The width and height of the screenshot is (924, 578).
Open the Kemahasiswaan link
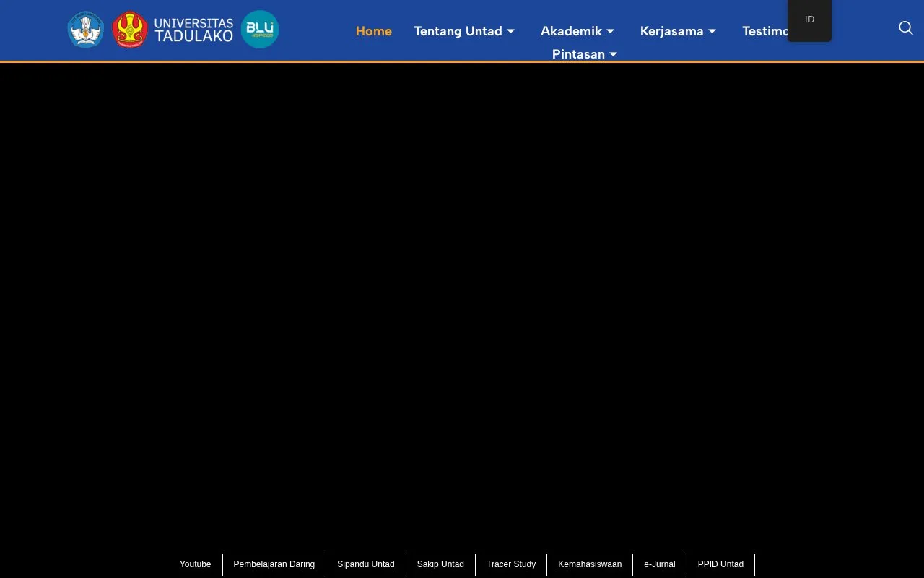(x=590, y=564)
